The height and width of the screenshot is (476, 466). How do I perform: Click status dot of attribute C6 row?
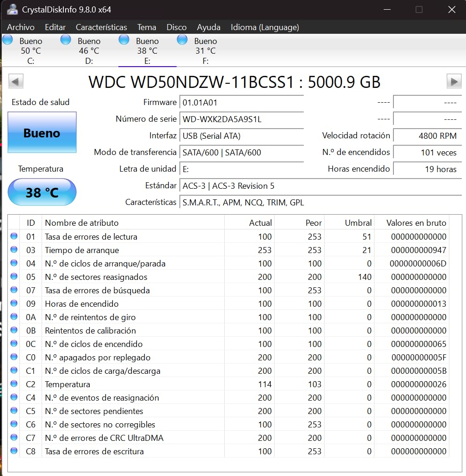(x=14, y=424)
